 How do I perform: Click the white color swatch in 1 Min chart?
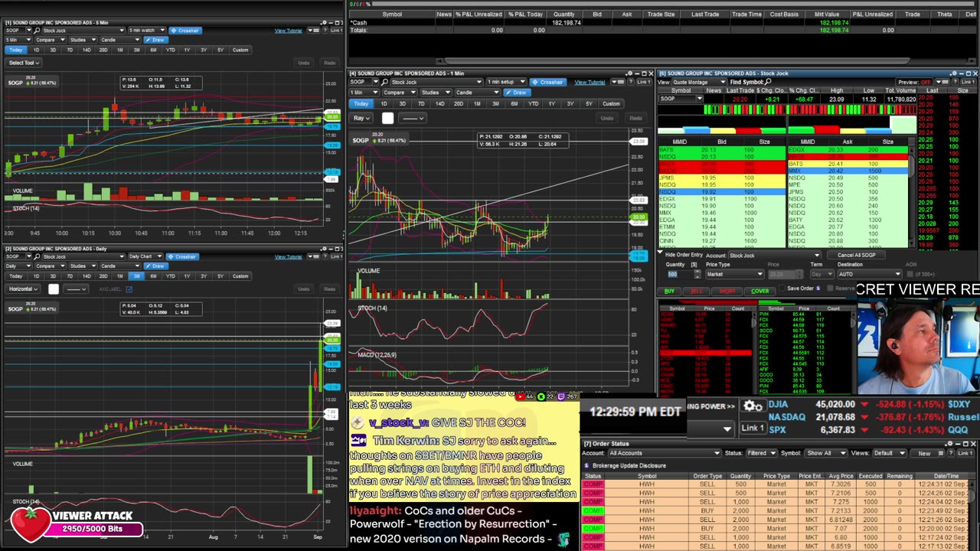(387, 118)
